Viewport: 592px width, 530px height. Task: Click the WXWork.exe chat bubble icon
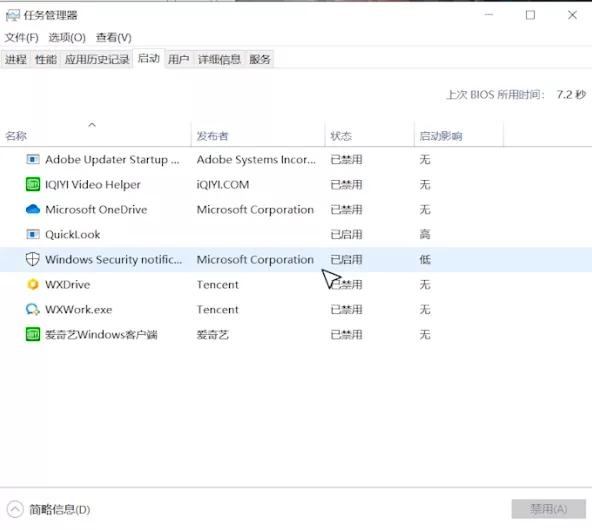[x=33, y=310]
